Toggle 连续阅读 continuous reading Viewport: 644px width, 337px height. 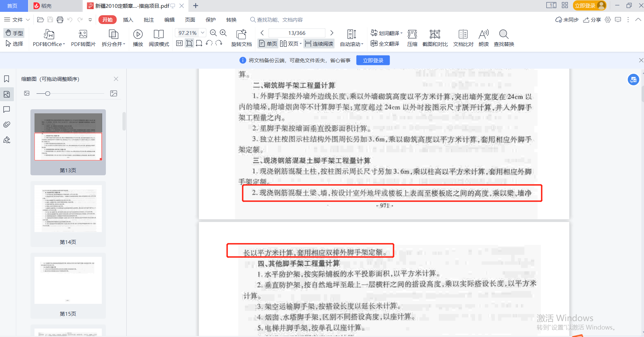319,44
